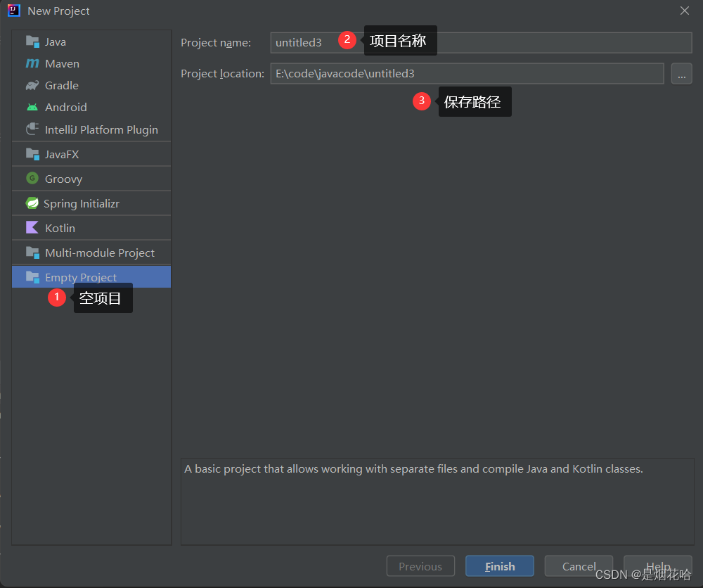The width and height of the screenshot is (703, 588).
Task: Select Spring Initializr entry
Action: (91, 203)
